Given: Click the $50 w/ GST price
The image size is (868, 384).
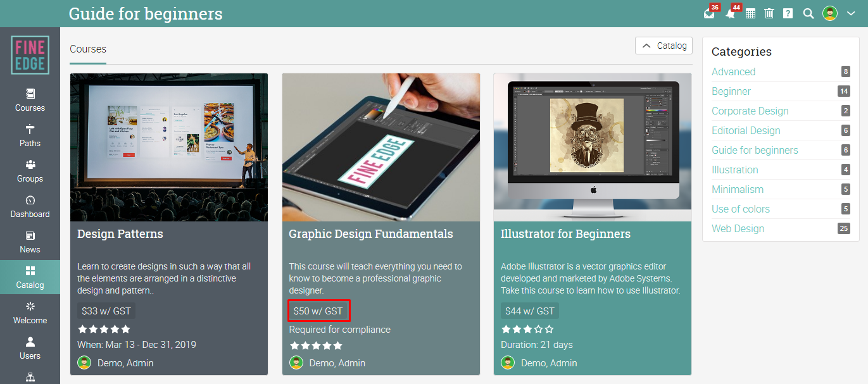Looking at the screenshot, I should (318, 311).
